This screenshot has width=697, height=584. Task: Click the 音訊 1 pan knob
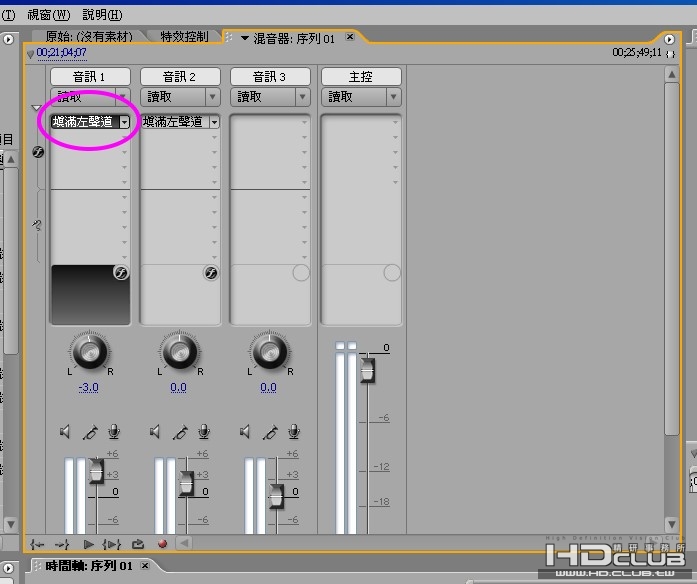click(x=90, y=351)
